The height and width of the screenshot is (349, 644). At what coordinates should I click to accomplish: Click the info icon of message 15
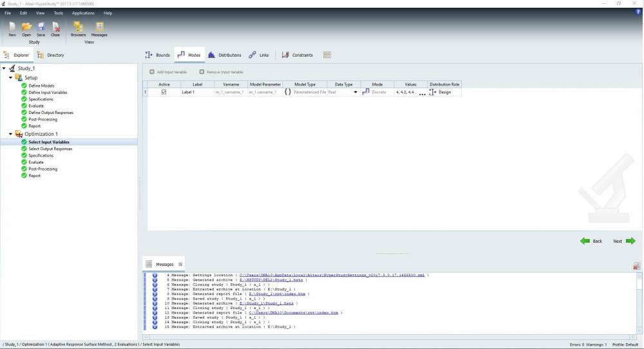click(155, 327)
